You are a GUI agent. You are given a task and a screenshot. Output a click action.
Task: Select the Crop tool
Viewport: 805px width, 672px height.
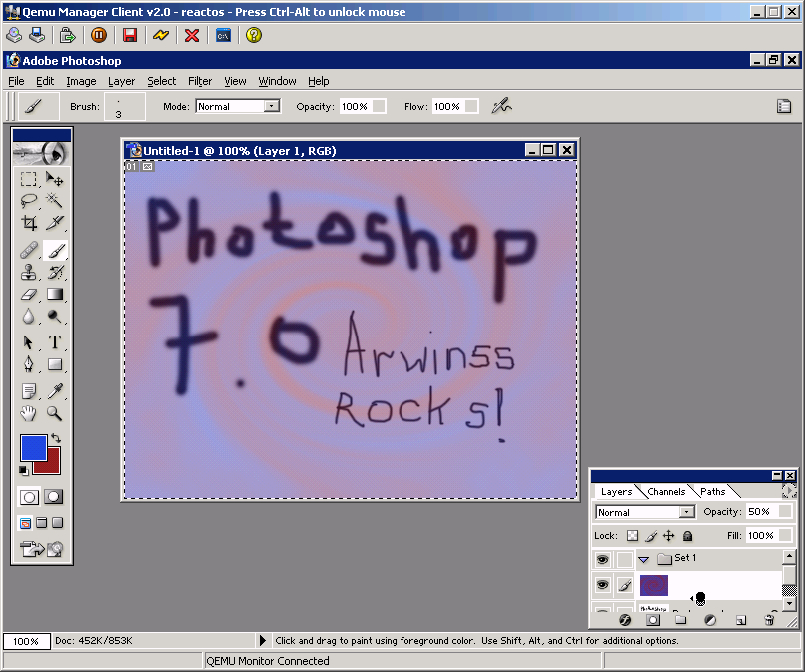point(30,223)
